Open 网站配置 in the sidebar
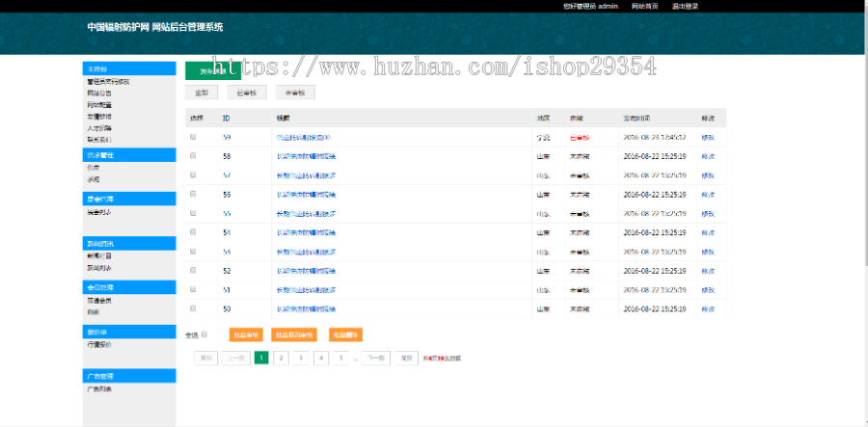Viewport: 868px width, 427px height. pos(99,105)
